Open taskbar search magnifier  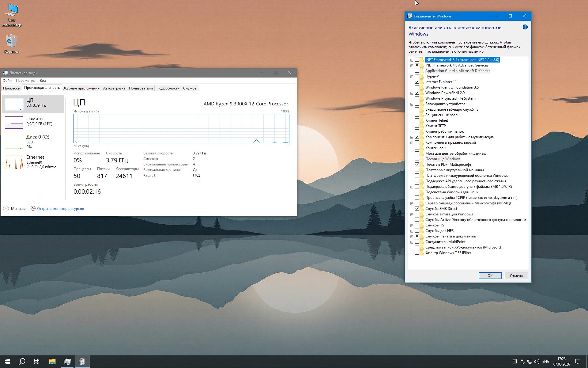[22, 362]
